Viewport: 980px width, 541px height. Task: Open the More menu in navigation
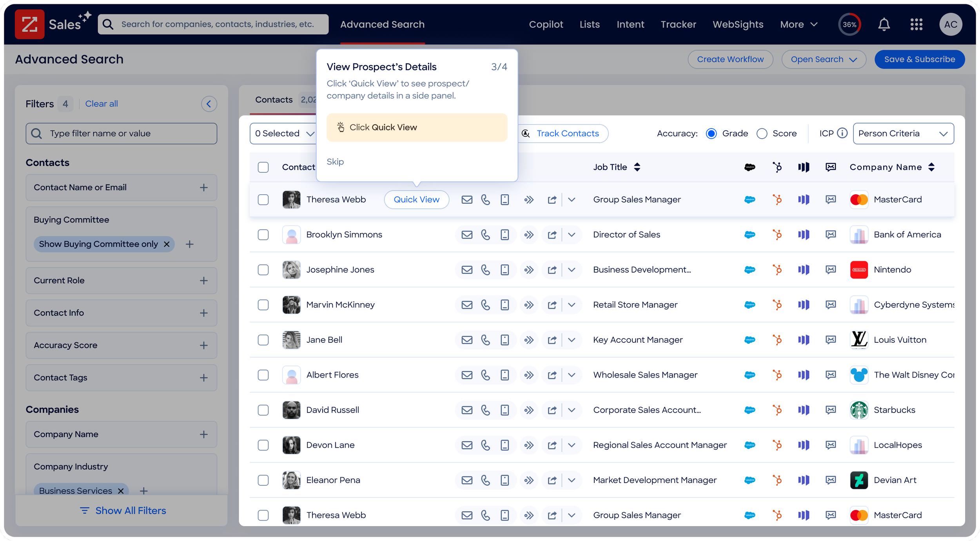tap(799, 24)
